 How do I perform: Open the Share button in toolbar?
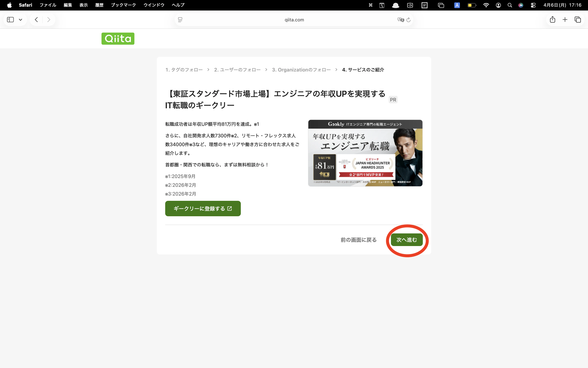(552, 19)
